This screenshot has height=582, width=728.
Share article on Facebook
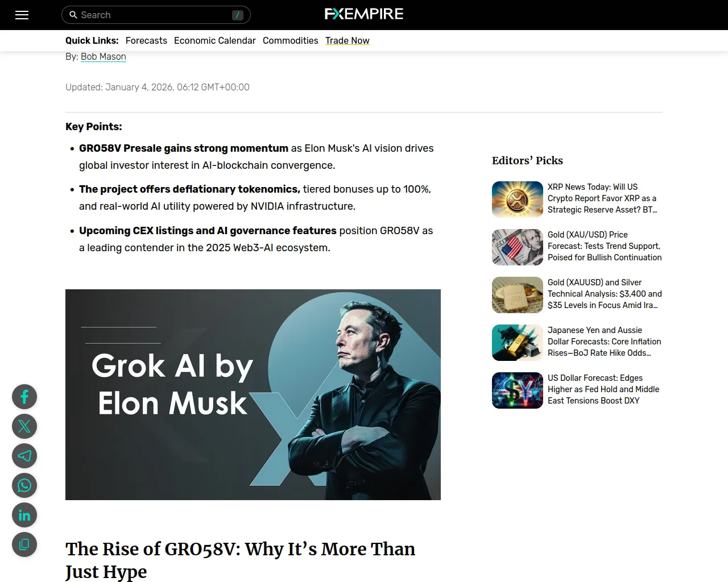(24, 397)
